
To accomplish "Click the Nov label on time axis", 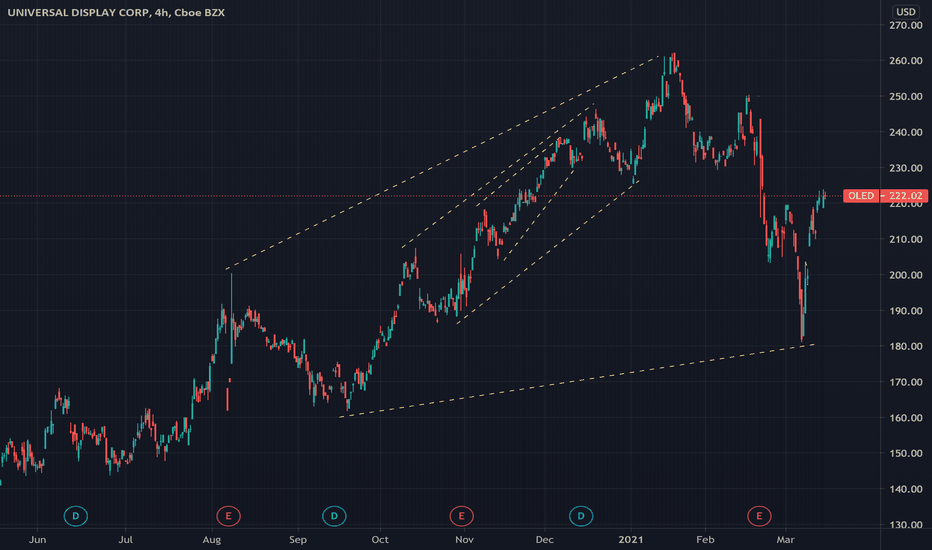I will tap(464, 540).
